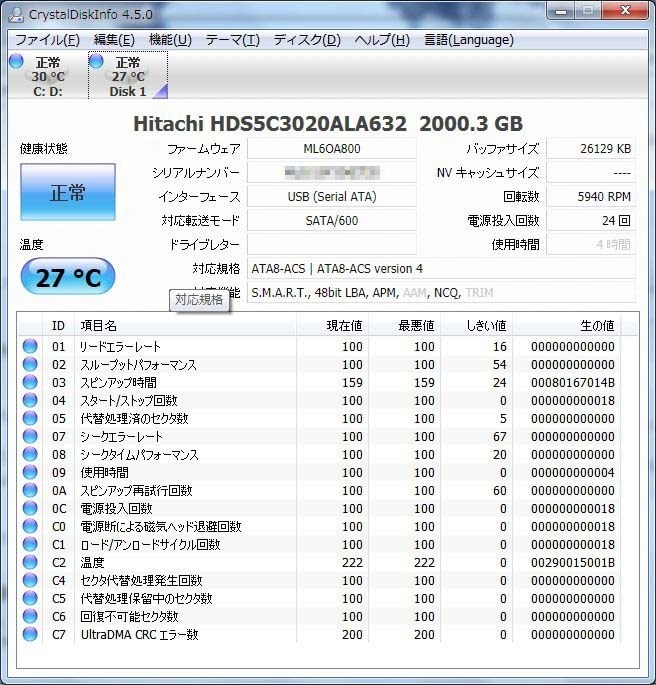Click status orb for row C7 UltraDMA CRC
Image resolution: width=656 pixels, height=685 pixels.
(30, 634)
